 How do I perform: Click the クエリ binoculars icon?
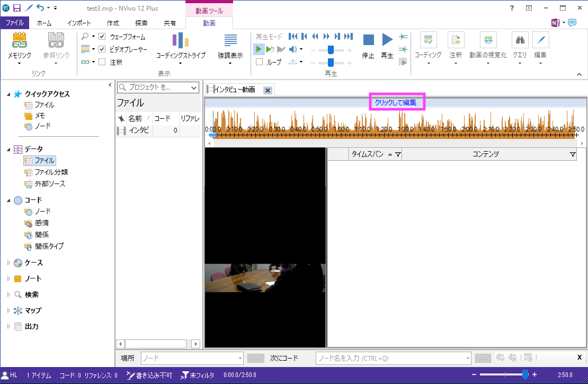point(520,41)
